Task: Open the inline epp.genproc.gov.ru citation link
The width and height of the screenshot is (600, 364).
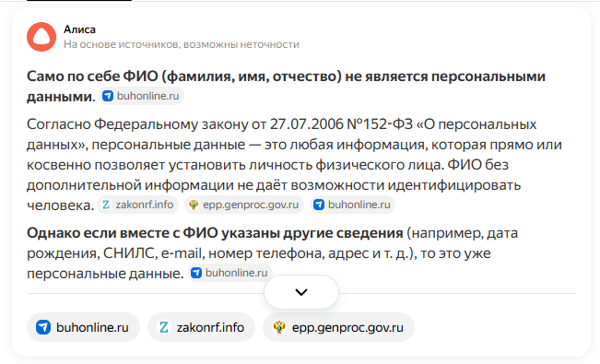Action: click(x=244, y=205)
